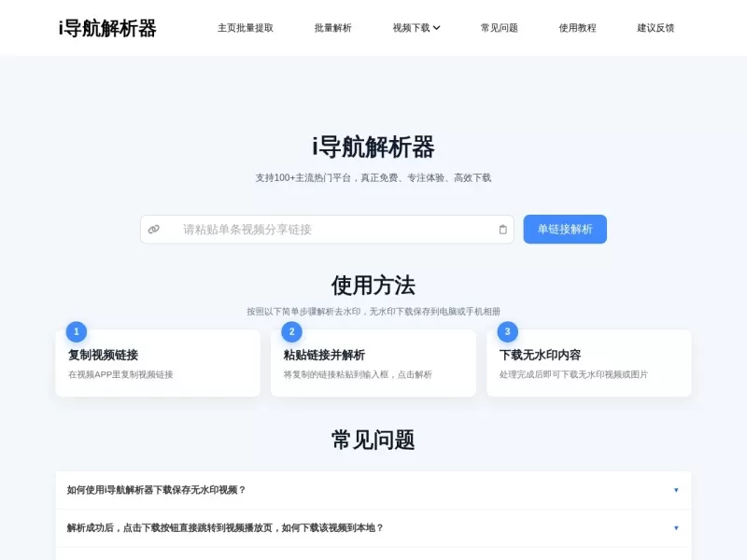Click the 单链接解析 button
The image size is (747, 560).
point(563,229)
